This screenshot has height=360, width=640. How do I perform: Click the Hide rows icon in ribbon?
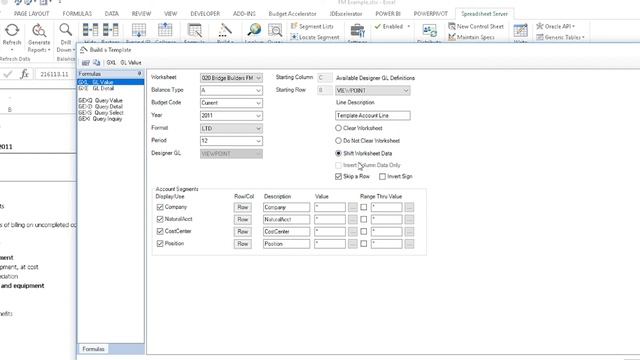click(90, 30)
